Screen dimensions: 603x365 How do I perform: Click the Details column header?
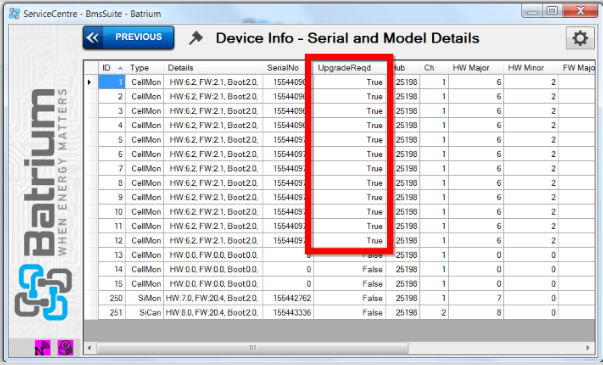point(213,68)
